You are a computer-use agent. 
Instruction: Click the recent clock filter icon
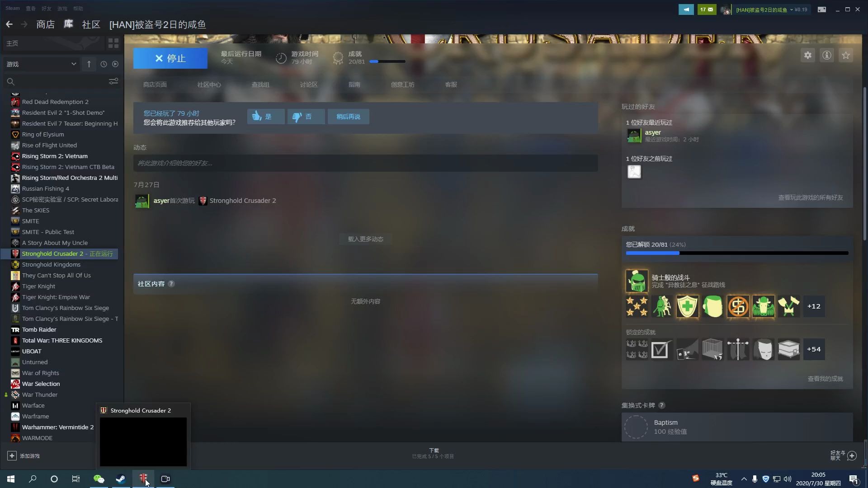[x=104, y=64]
